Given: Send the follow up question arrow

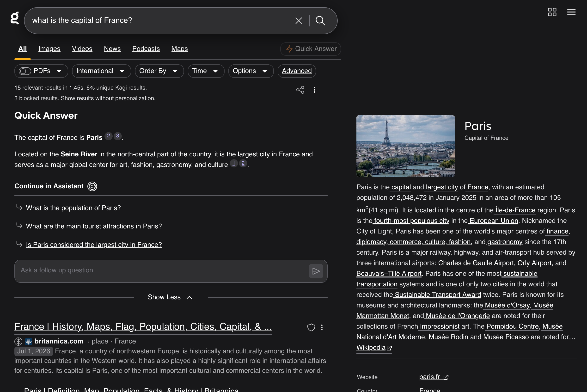Looking at the screenshot, I should [316, 271].
